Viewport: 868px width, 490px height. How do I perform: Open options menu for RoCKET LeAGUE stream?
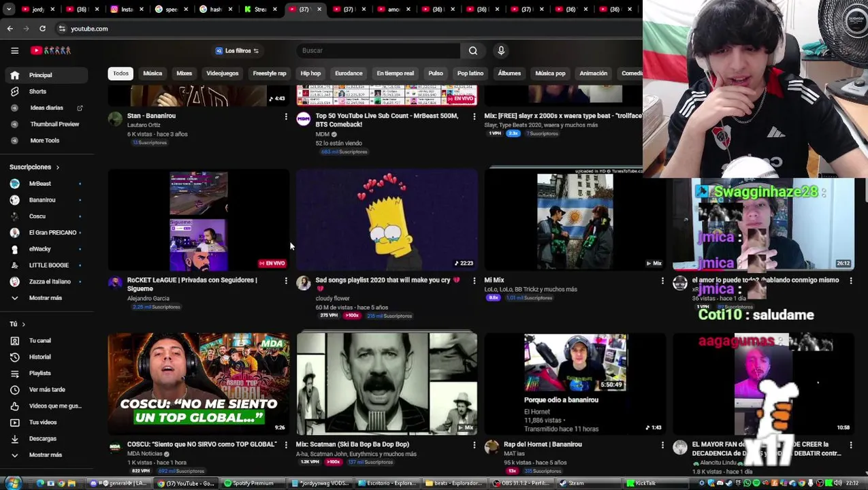(286, 280)
